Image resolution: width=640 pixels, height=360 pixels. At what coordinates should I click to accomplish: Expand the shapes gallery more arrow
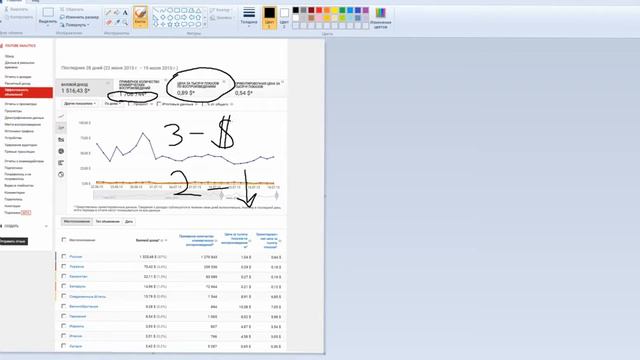[204, 25]
